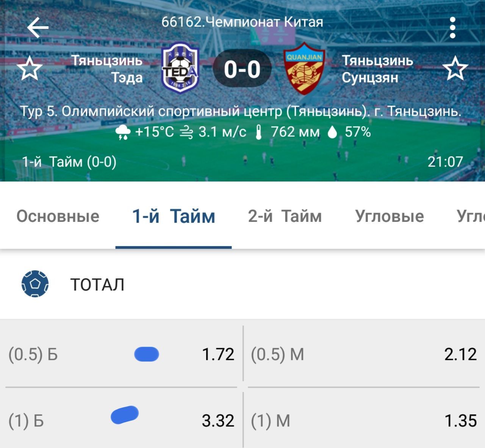Select the 1-й Тайм tab

(174, 216)
